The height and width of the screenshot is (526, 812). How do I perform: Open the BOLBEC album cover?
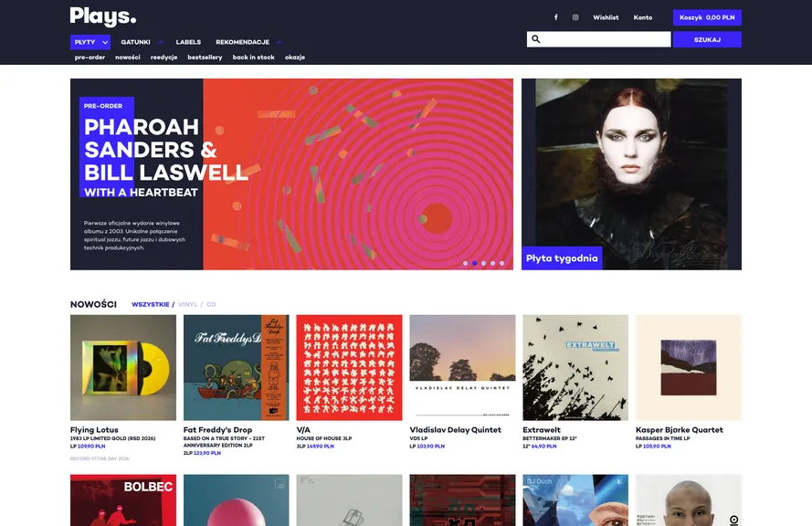[x=123, y=500]
